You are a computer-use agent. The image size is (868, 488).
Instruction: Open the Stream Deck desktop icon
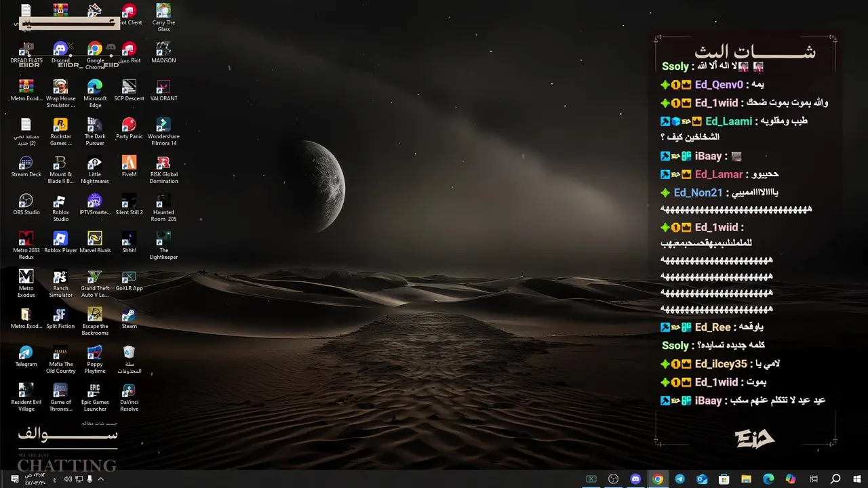click(26, 166)
